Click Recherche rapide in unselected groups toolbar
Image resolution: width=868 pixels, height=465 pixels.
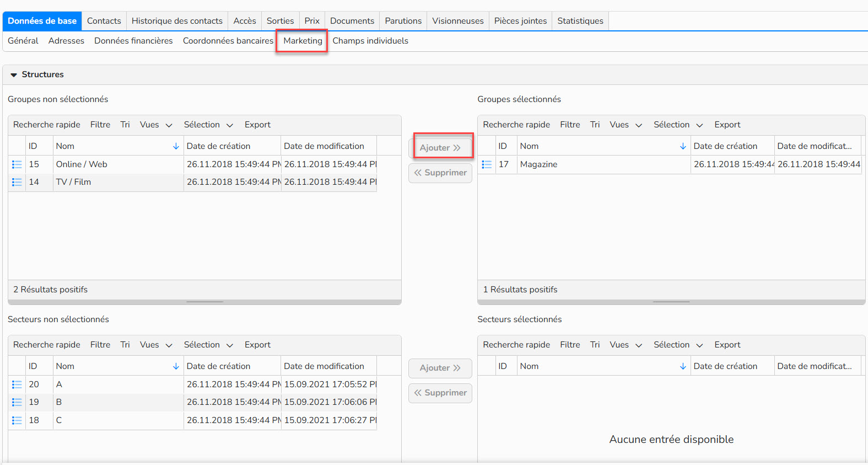click(47, 125)
